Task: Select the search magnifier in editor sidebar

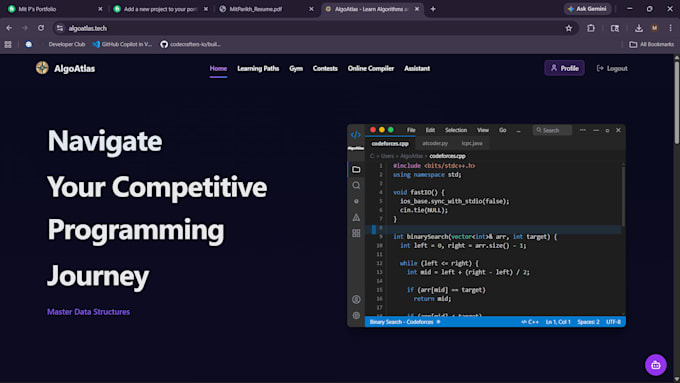Action: click(356, 185)
